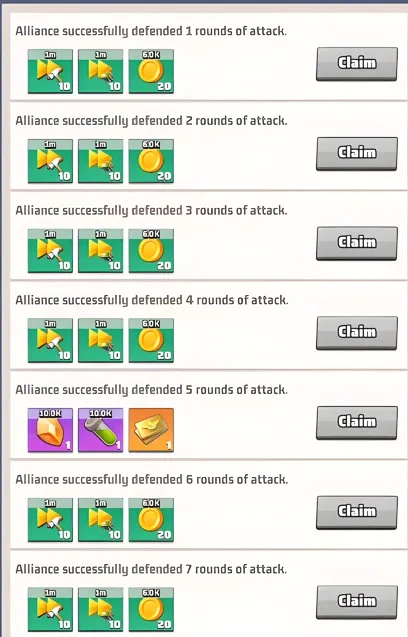This screenshot has height=637, width=408.
Task: Tap the gold coin reward in round 7
Action: (151, 610)
